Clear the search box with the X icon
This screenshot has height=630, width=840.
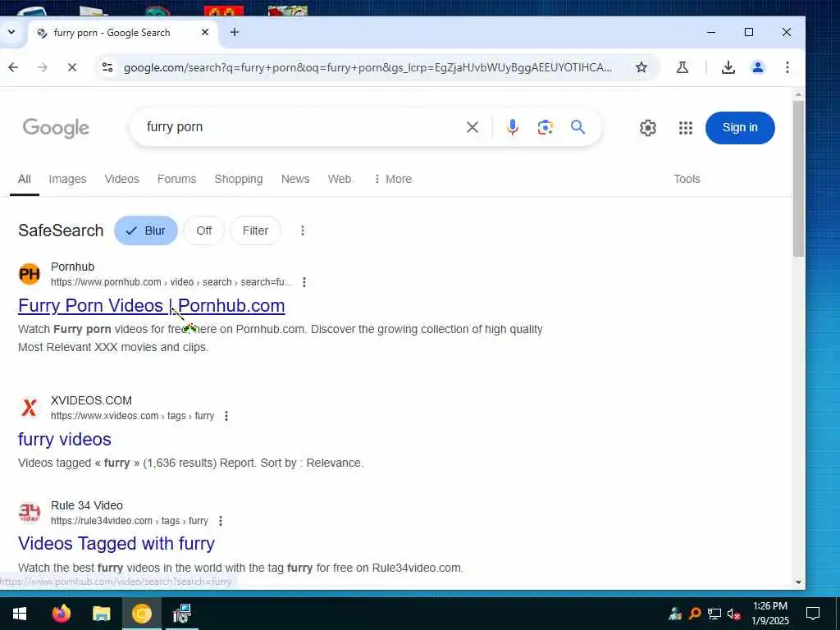pyautogui.click(x=472, y=127)
